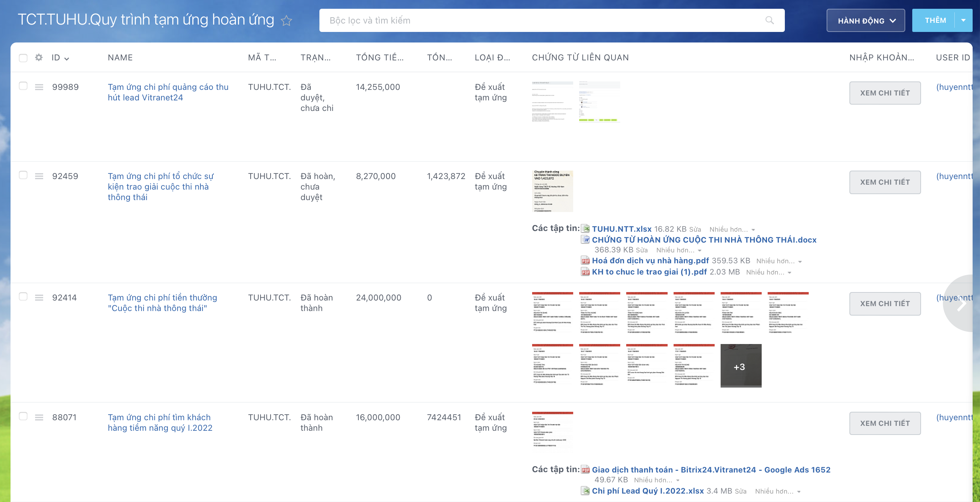The height and width of the screenshot is (502, 980).
Task: Check the row 92414 checkbox
Action: [x=23, y=297]
